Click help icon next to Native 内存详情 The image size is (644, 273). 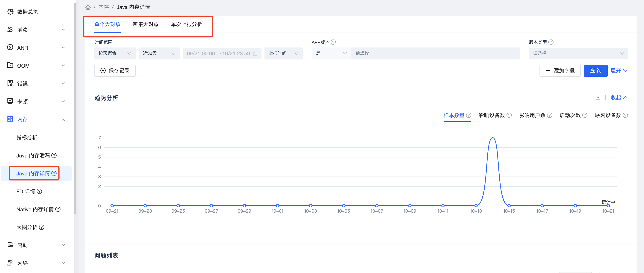click(x=58, y=209)
